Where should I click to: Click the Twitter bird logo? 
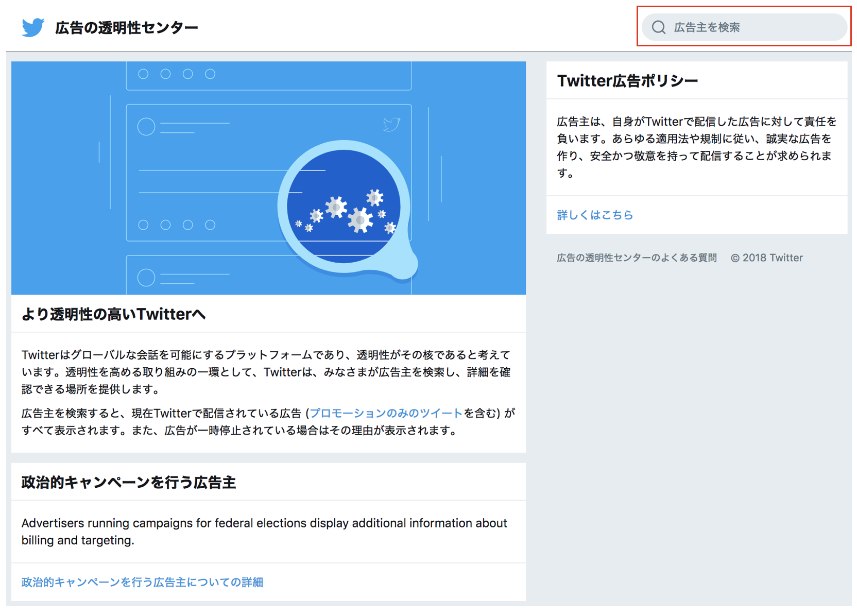point(33,27)
